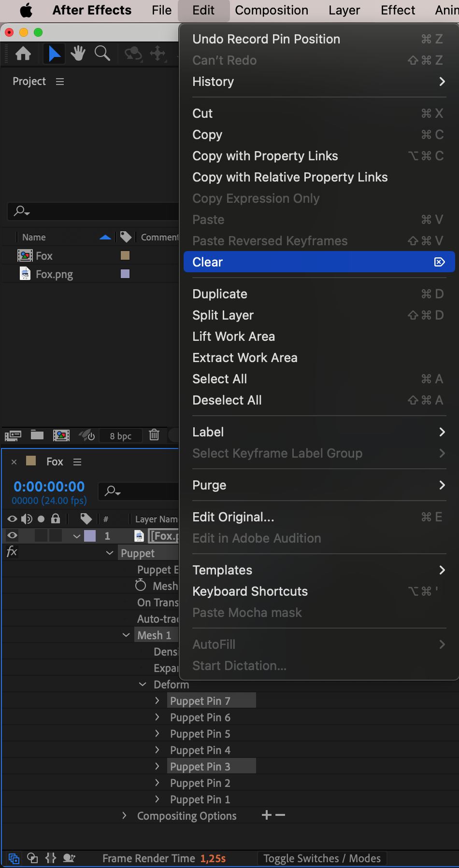459x868 pixels.
Task: Select the Selection arrow tool
Action: (55, 53)
